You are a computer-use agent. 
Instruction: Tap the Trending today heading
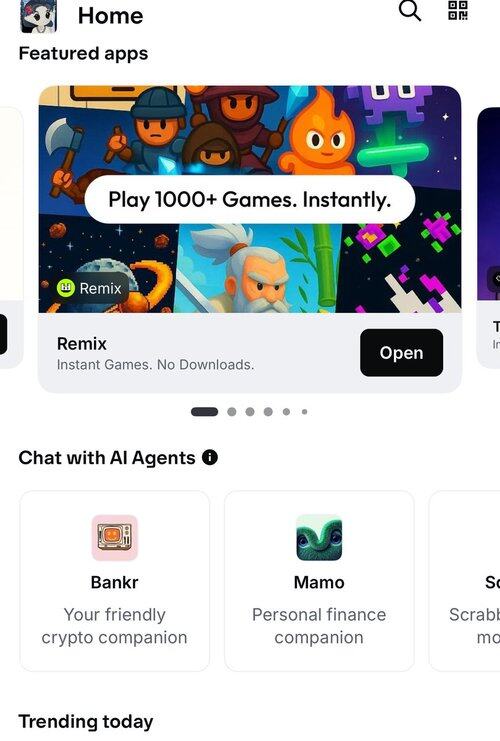pos(86,722)
